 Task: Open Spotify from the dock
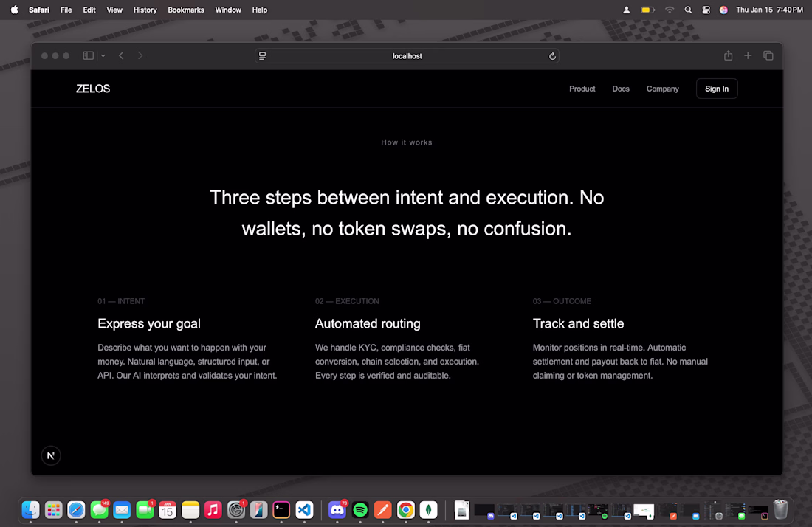(x=360, y=510)
